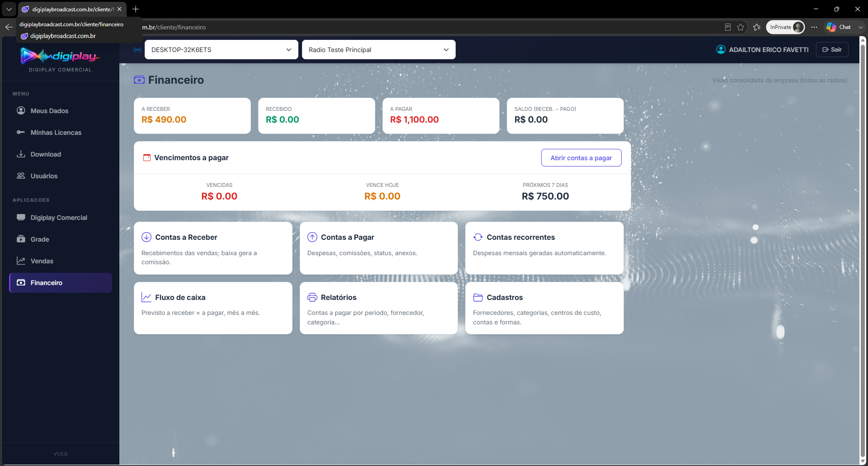Click the ADAILTON ERICO FAVETTI username
Viewport: 868px width, 466px height.
pos(769,50)
